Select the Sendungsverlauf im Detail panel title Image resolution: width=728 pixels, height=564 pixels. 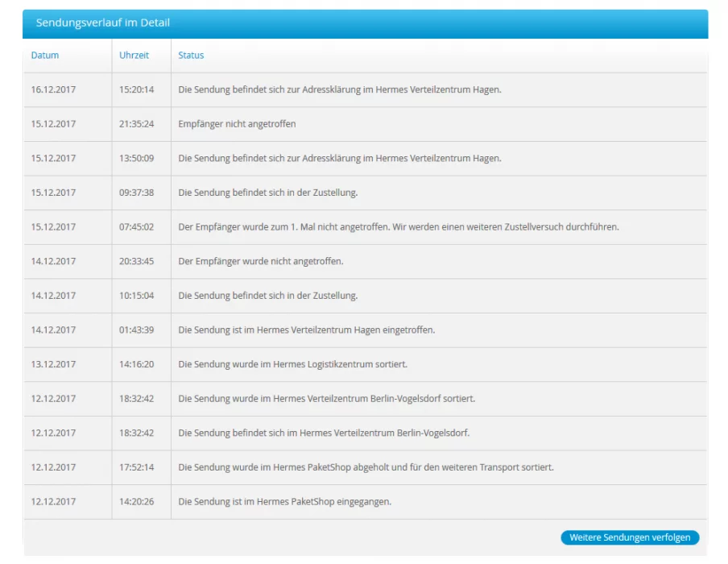tap(103, 23)
